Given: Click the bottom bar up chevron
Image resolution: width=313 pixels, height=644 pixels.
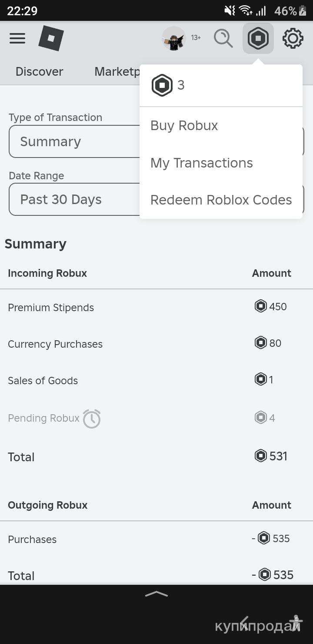Looking at the screenshot, I should click(x=156, y=594).
